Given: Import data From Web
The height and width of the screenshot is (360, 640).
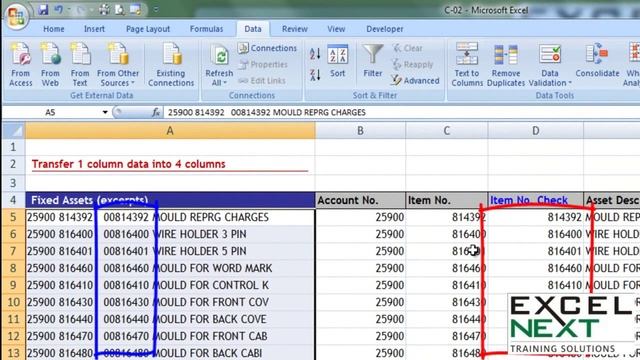Looking at the screenshot, I should coord(50,64).
